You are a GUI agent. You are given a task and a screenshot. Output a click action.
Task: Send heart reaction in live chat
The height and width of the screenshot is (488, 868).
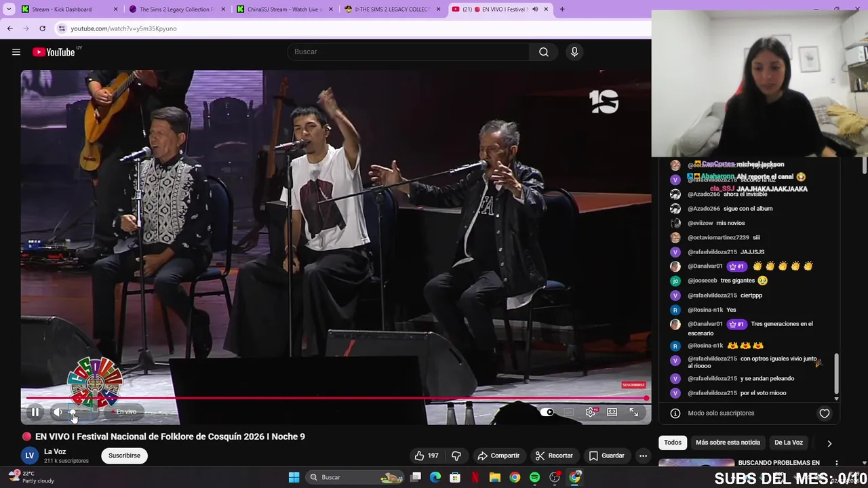pos(824,413)
